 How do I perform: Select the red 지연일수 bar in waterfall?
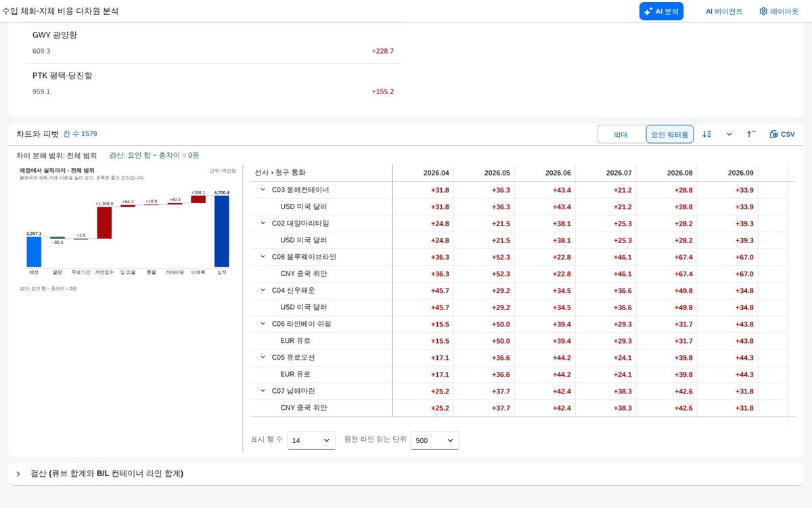coord(104,223)
